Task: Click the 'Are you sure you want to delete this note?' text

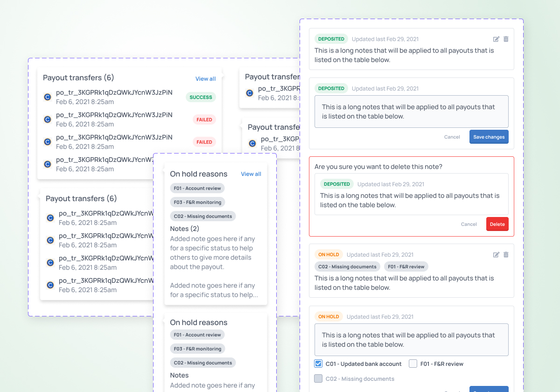Action: (x=378, y=167)
